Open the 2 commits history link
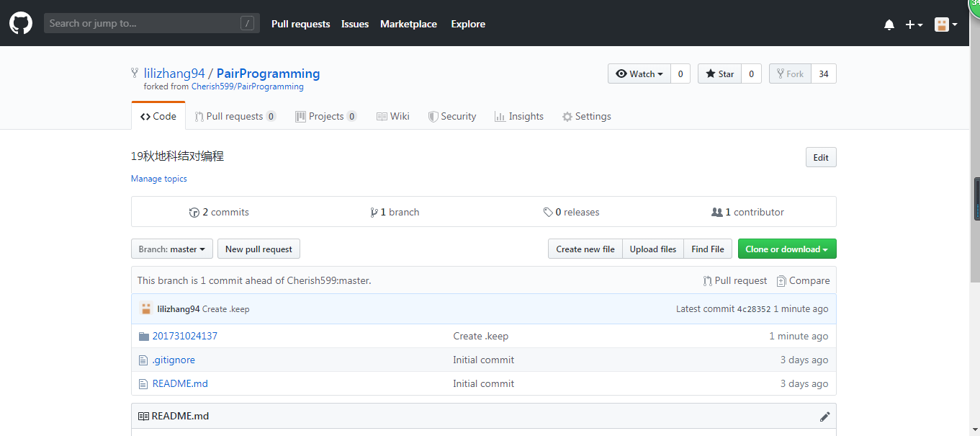 [219, 212]
